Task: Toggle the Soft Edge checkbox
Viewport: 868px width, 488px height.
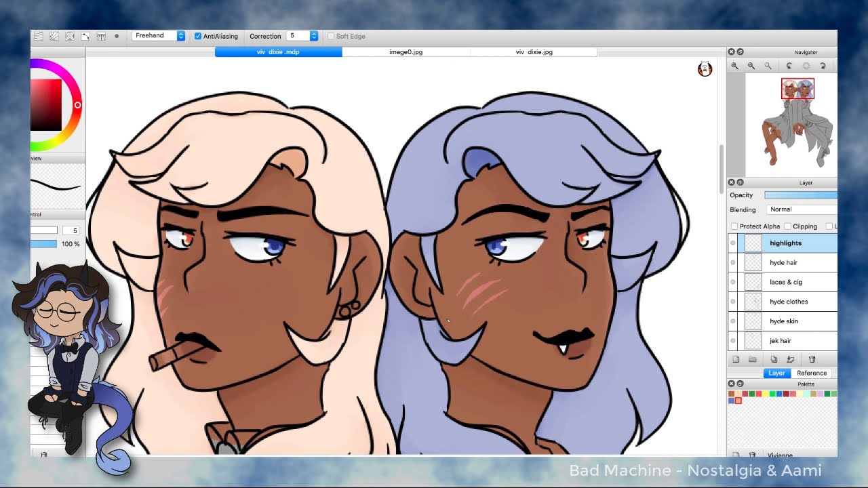Action: 331,36
